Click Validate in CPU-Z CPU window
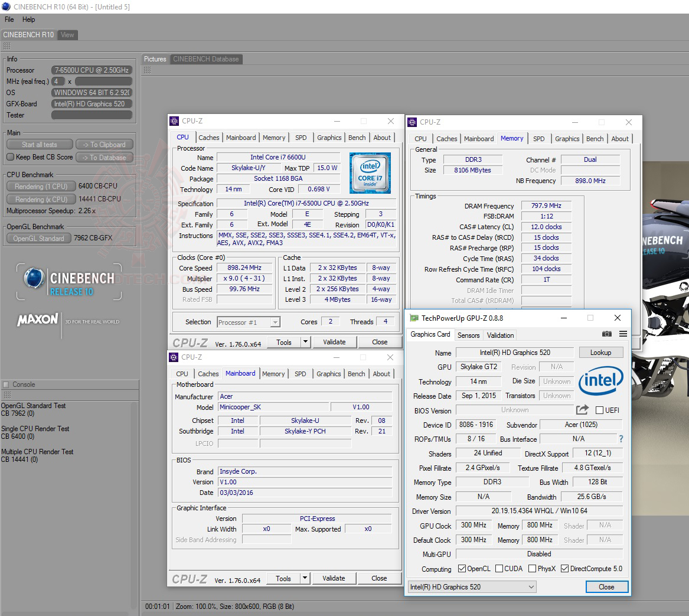The height and width of the screenshot is (616, 689). click(x=334, y=342)
